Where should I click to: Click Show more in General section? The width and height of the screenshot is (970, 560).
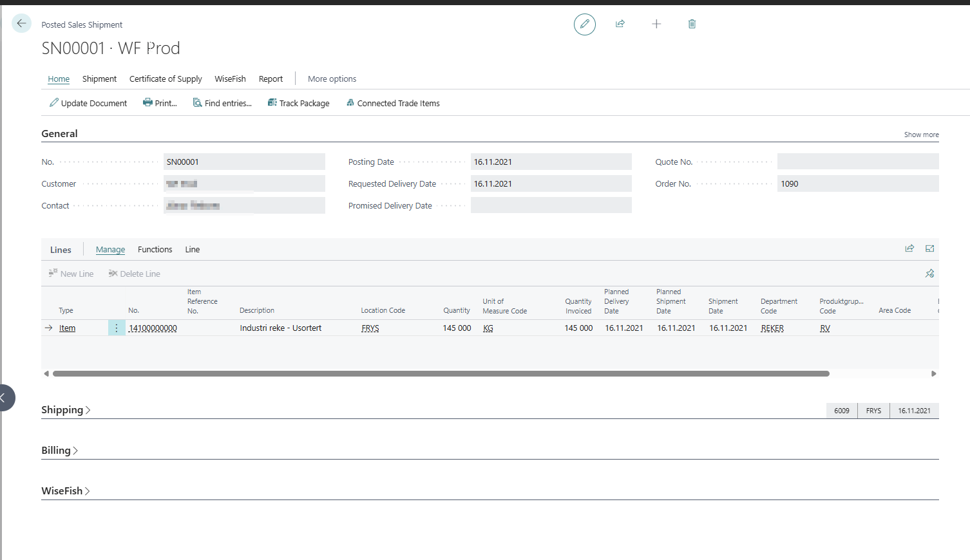[920, 135]
